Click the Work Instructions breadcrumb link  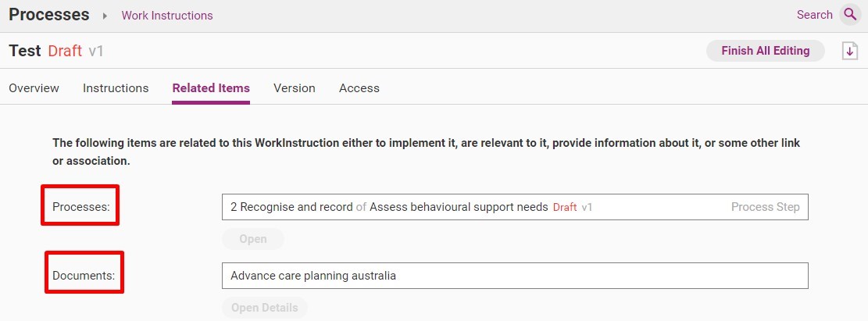pos(167,16)
